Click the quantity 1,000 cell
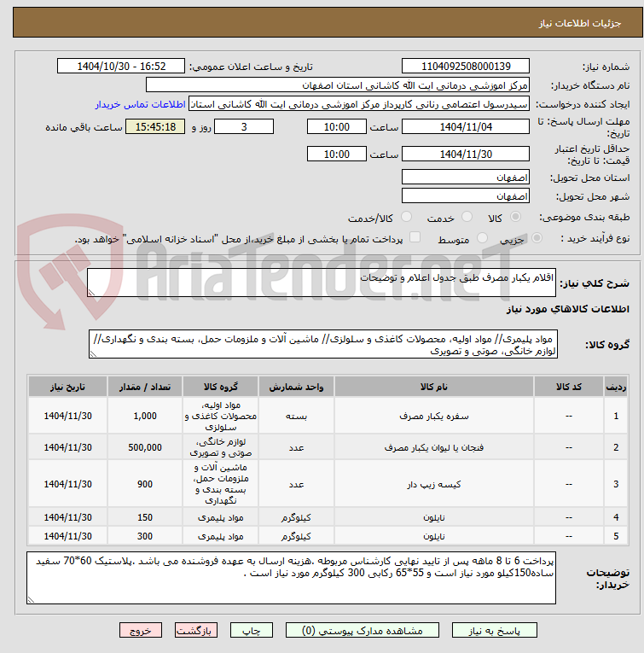Image resolution: width=644 pixels, height=653 pixels. point(145,416)
